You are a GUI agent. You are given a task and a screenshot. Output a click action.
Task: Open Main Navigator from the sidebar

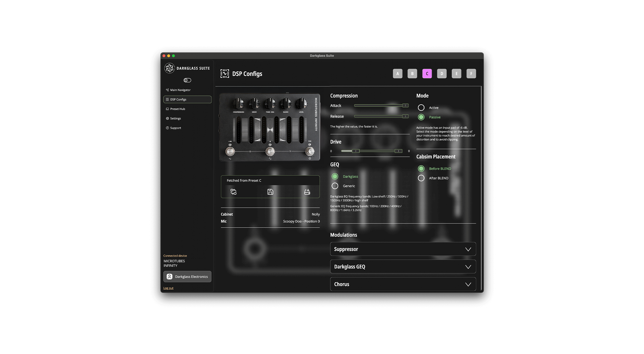180,90
